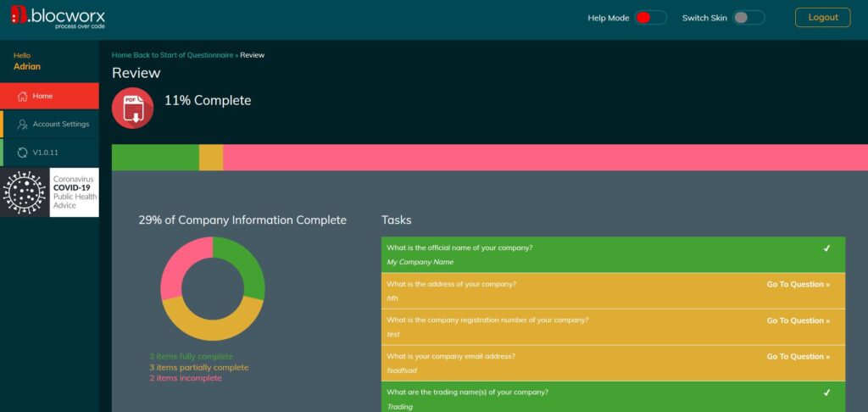
Task: Toggle the Help Mode switch
Action: click(x=650, y=18)
